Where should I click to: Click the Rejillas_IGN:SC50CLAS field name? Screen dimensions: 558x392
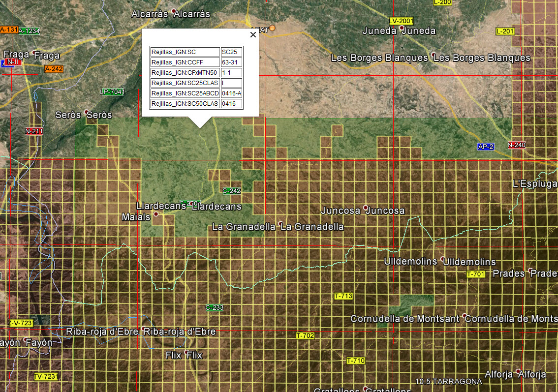(x=185, y=104)
